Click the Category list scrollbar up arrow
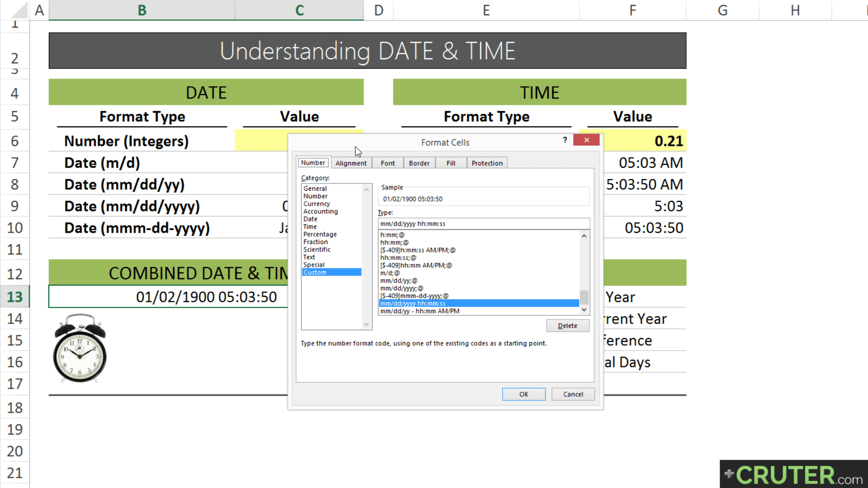The image size is (868, 488). point(366,189)
